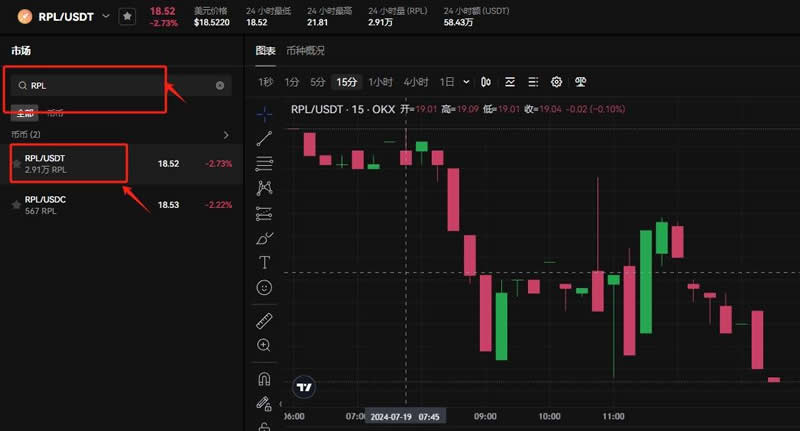Open the Fibonacci retracement tool

tap(264, 163)
